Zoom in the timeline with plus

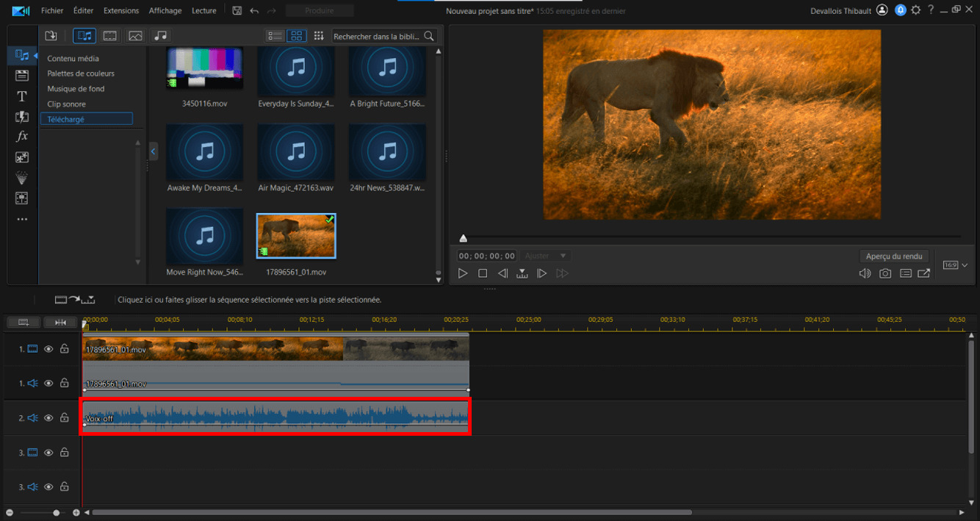click(76, 512)
